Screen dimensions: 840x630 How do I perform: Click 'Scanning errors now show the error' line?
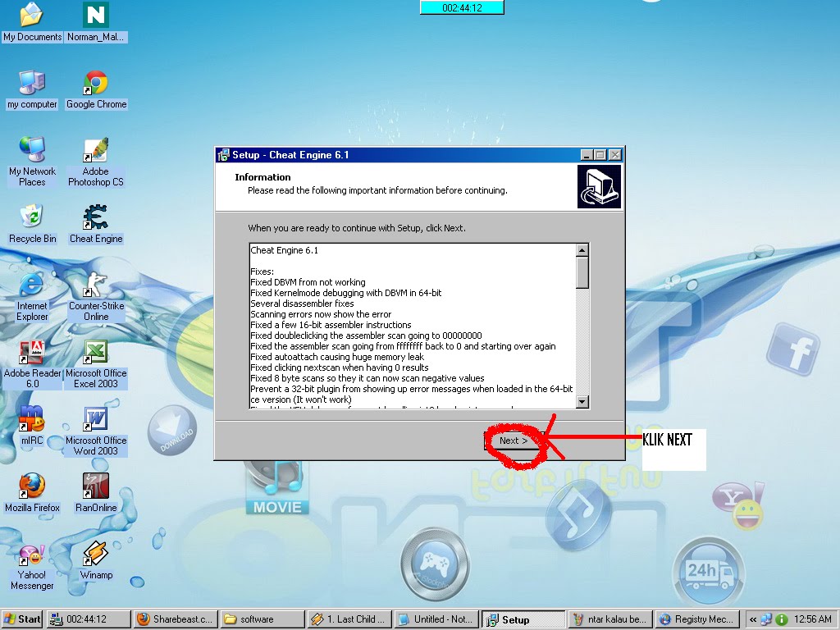(x=321, y=314)
